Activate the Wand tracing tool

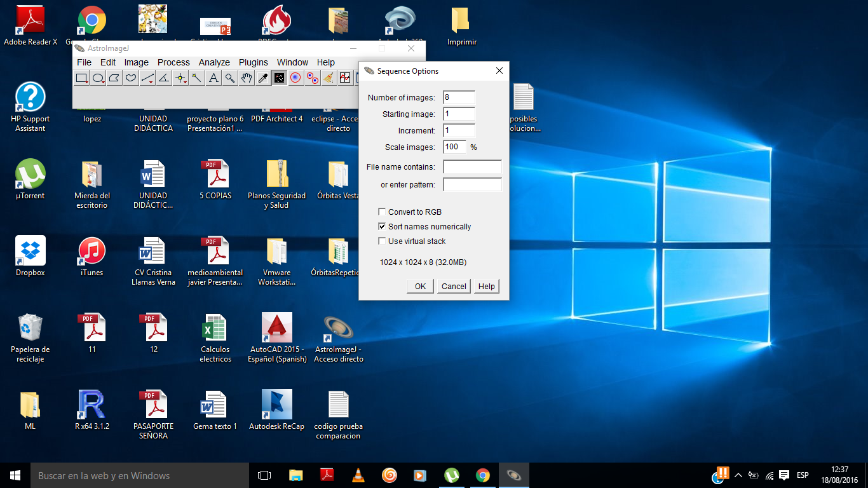[197, 78]
